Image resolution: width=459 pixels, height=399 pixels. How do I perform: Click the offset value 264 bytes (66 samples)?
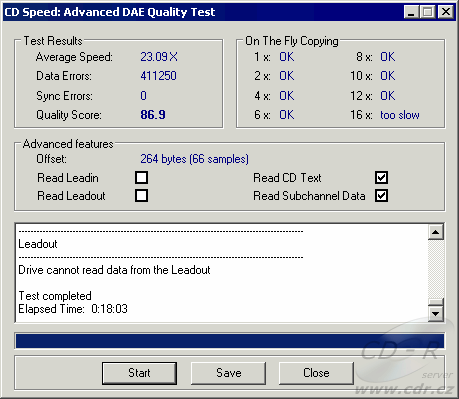click(194, 159)
